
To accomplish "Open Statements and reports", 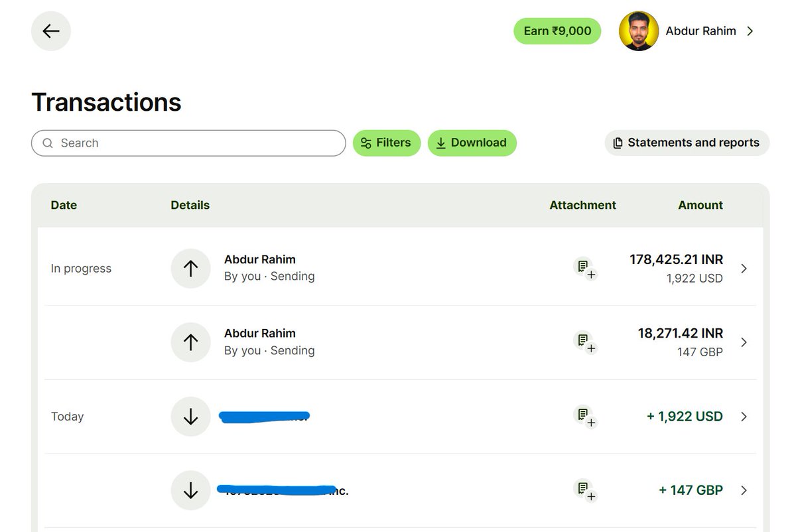I will [x=687, y=143].
